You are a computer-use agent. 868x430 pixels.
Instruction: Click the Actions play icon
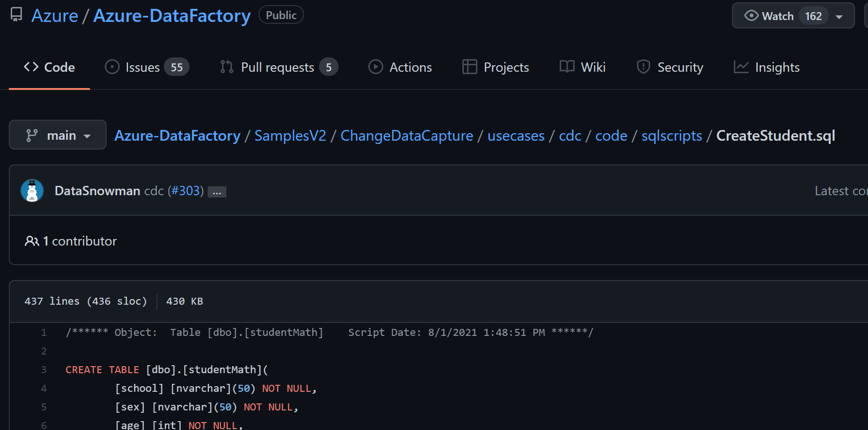376,67
